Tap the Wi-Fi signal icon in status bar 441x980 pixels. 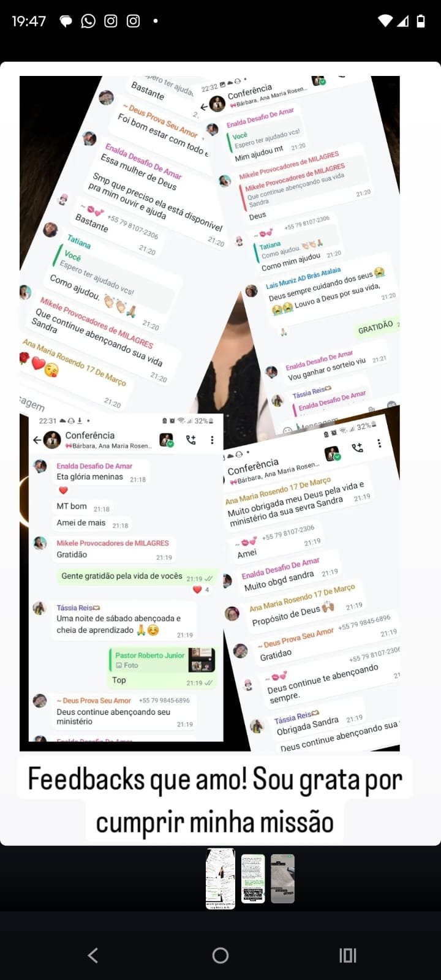pyautogui.click(x=385, y=21)
